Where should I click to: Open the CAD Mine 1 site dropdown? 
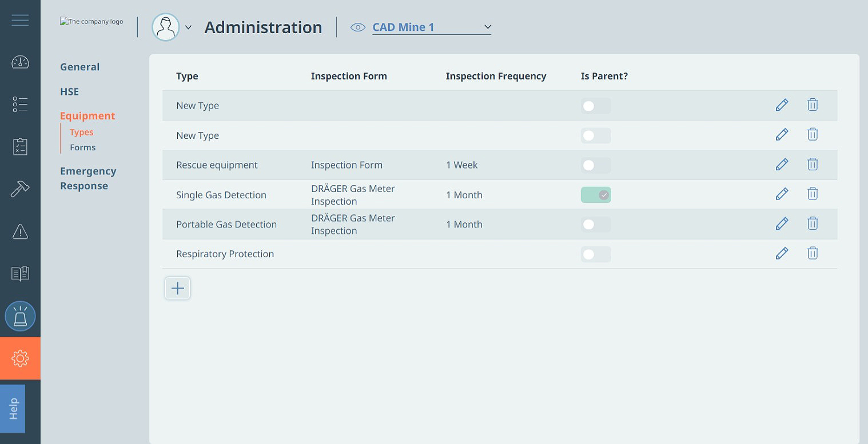[x=432, y=27]
